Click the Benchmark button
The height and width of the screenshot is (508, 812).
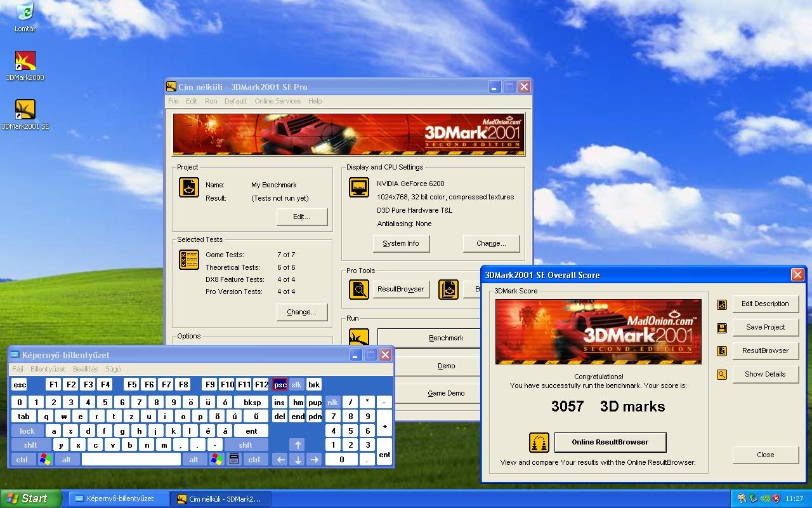[x=429, y=338]
